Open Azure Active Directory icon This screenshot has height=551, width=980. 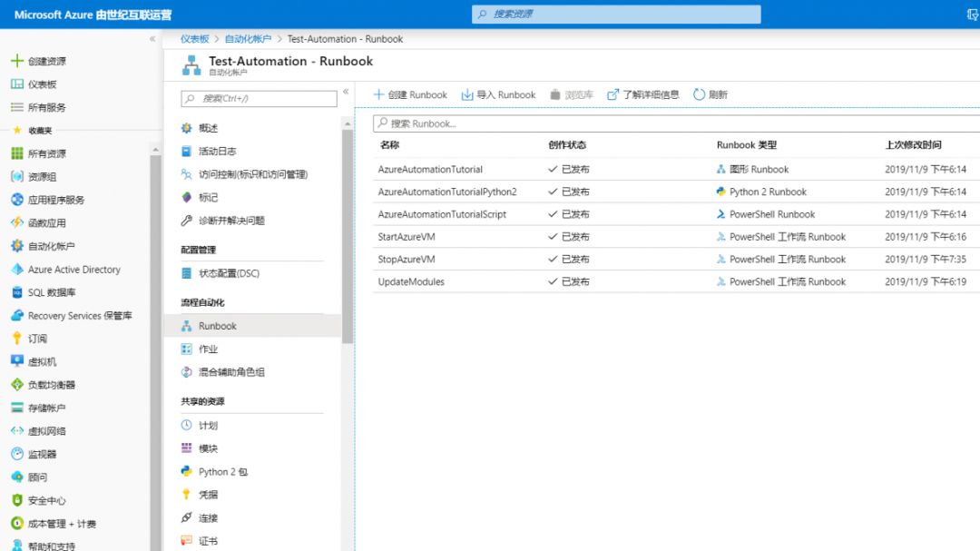[x=17, y=269]
